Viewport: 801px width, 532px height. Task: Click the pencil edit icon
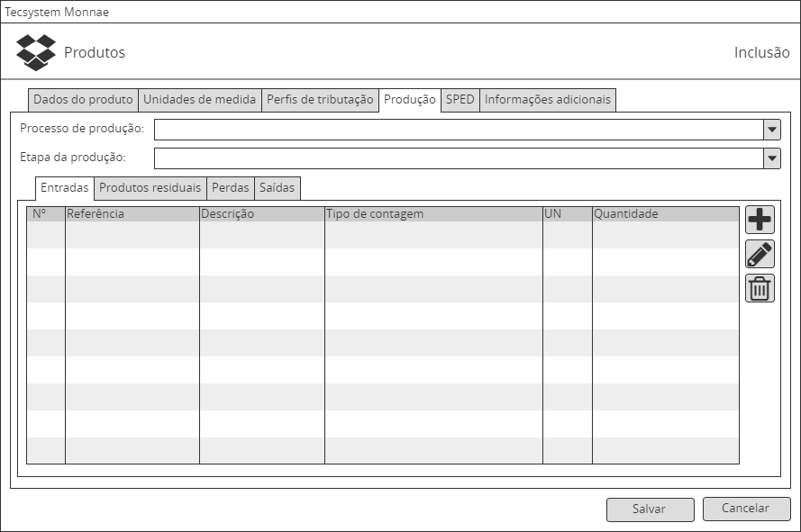point(760,254)
